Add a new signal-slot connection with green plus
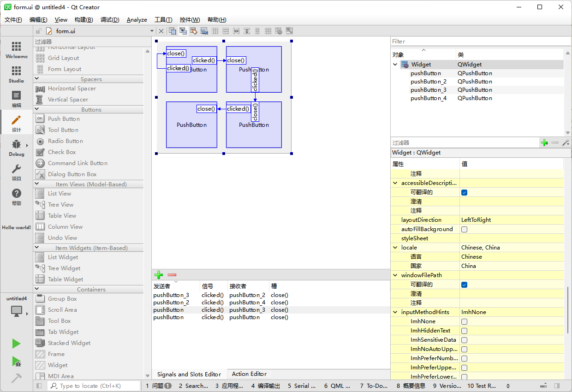 point(159,275)
